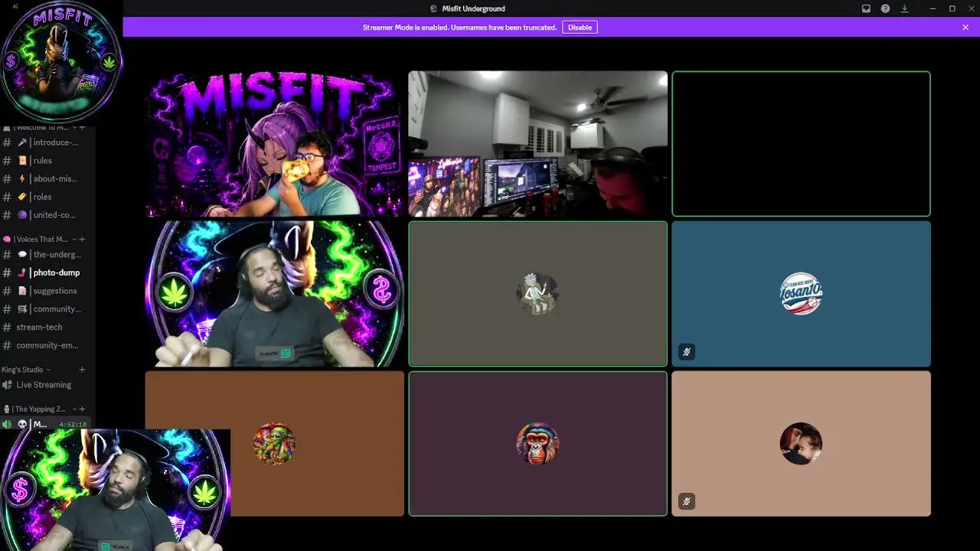This screenshot has height=551, width=980.
Task: Collapse the Voices That M... category chevron
Action: pos(74,240)
